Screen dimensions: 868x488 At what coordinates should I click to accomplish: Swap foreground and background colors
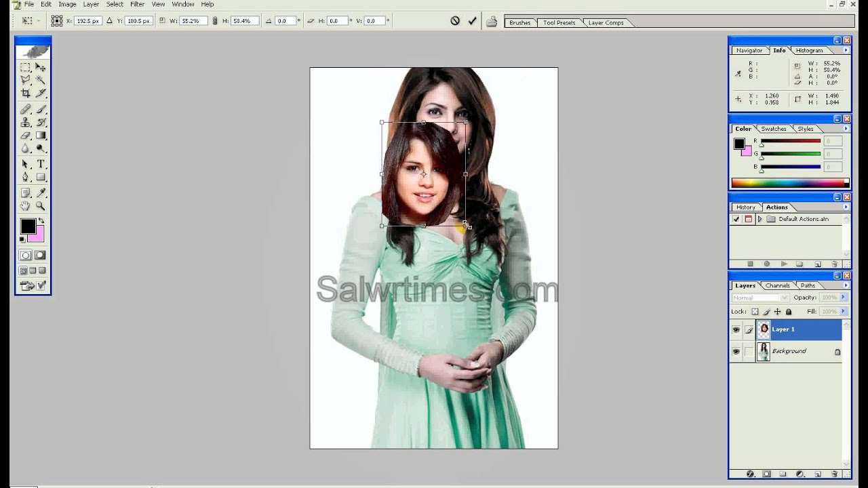[x=41, y=221]
